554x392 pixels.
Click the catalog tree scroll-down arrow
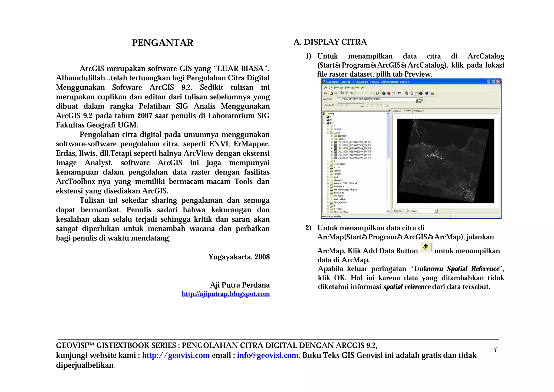click(x=388, y=211)
